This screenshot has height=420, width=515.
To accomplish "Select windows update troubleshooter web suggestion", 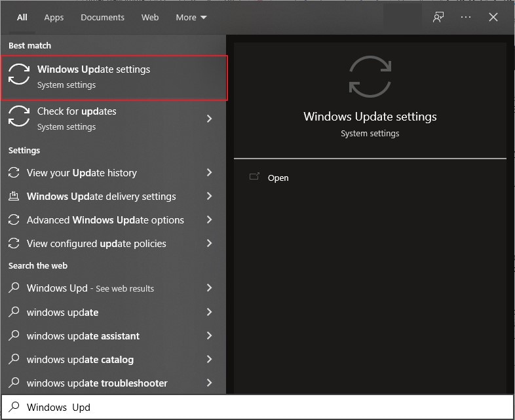I will (x=97, y=383).
